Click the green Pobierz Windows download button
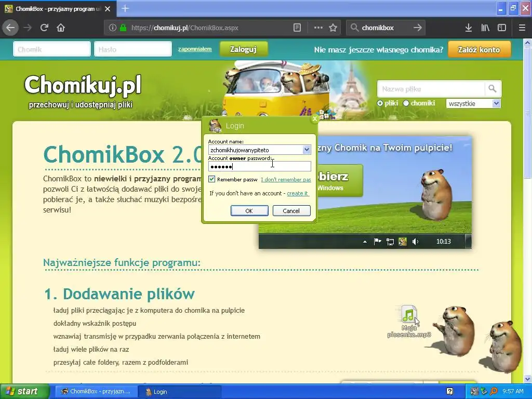The width and height of the screenshot is (532, 399). click(x=339, y=180)
